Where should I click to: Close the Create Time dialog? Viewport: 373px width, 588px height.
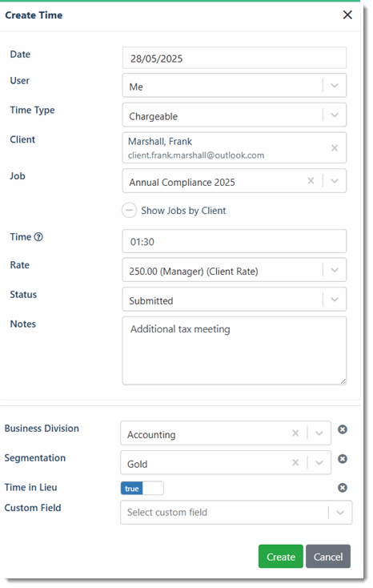[347, 14]
